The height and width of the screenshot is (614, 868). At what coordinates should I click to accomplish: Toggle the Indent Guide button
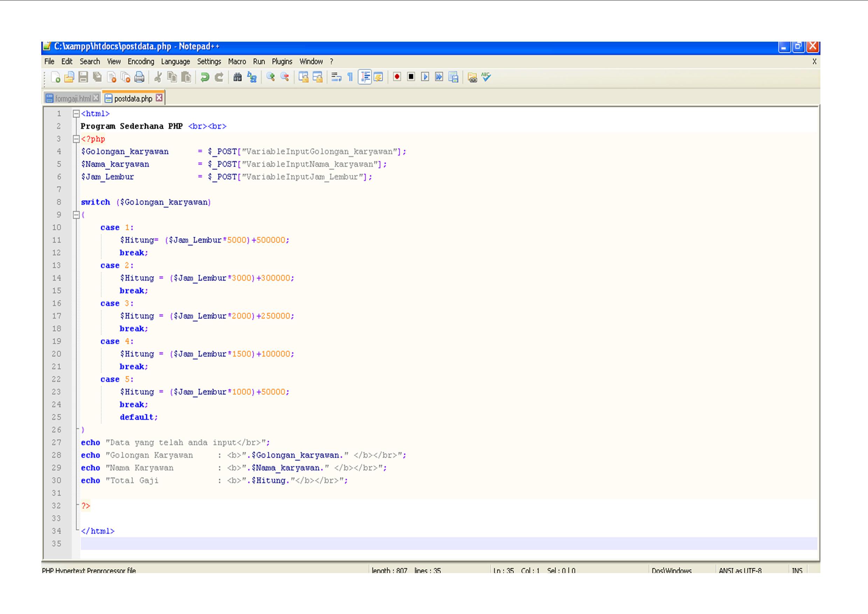coord(365,77)
